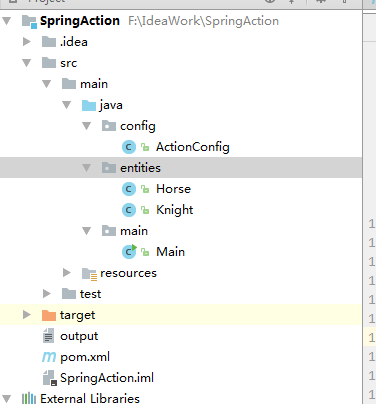Click the Maven pom.xml icon
The height and width of the screenshot is (404, 376).
coord(49,357)
